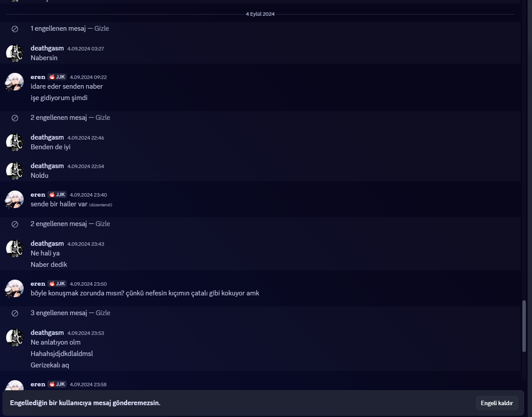The height and width of the screenshot is (417, 532).
Task: Open deathgasm's avatar on the 'Nabersin' message
Action: point(14,53)
